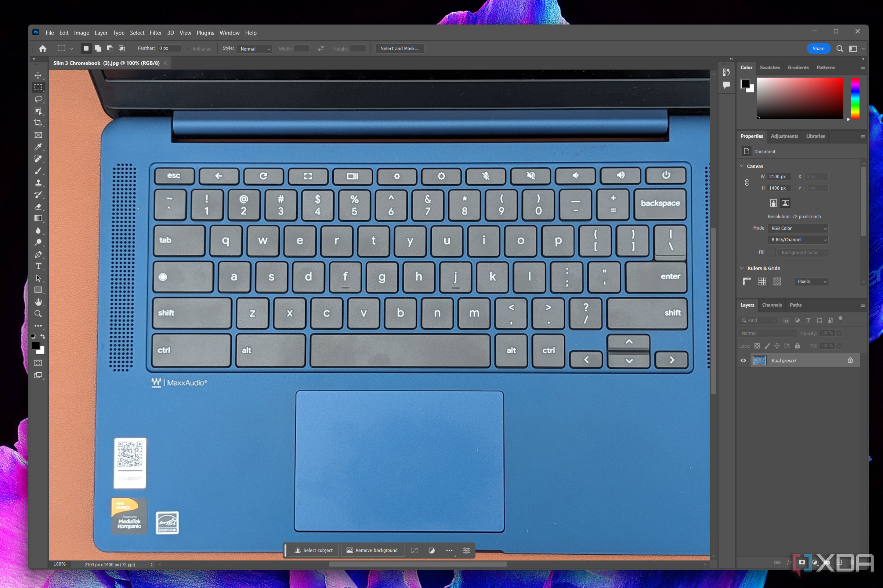
Task: Switch to the Swatches tab
Action: tap(770, 67)
